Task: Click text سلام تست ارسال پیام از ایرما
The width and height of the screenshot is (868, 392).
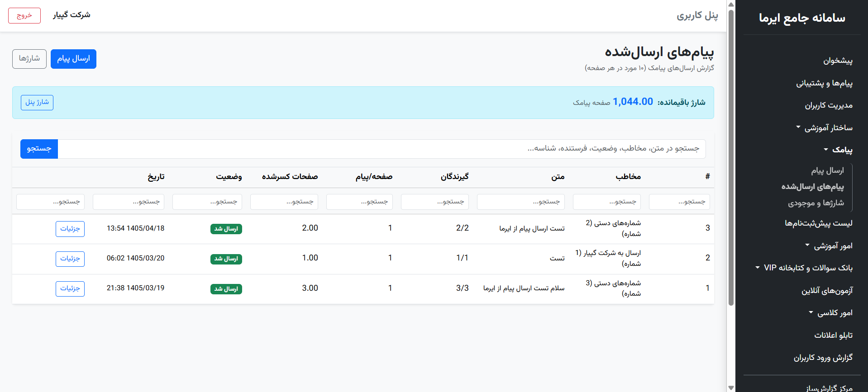Action: pos(524,288)
